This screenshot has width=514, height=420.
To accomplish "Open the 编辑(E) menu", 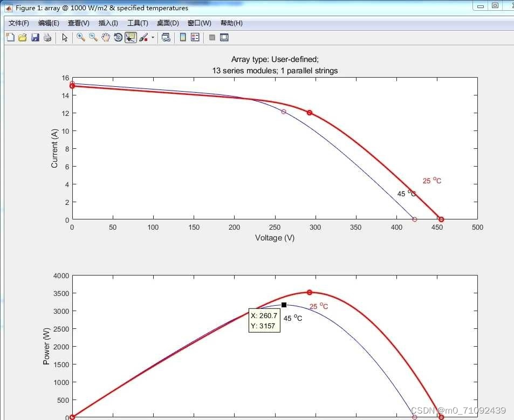I will (49, 23).
